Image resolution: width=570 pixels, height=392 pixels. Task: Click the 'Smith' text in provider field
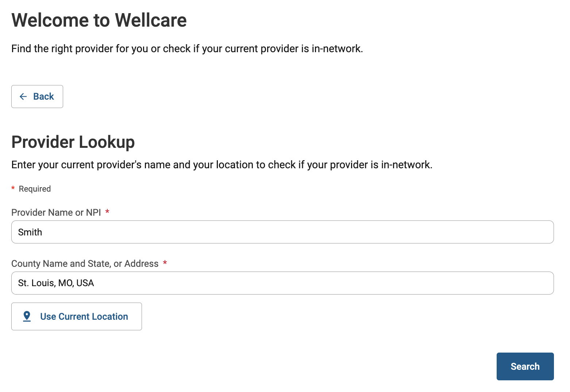[x=30, y=232]
